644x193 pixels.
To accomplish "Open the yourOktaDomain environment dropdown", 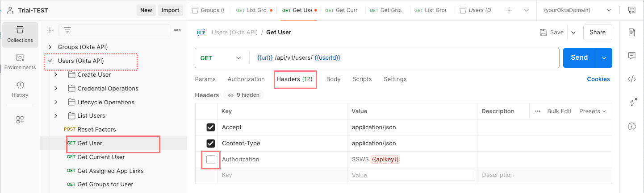I will tap(577, 10).
